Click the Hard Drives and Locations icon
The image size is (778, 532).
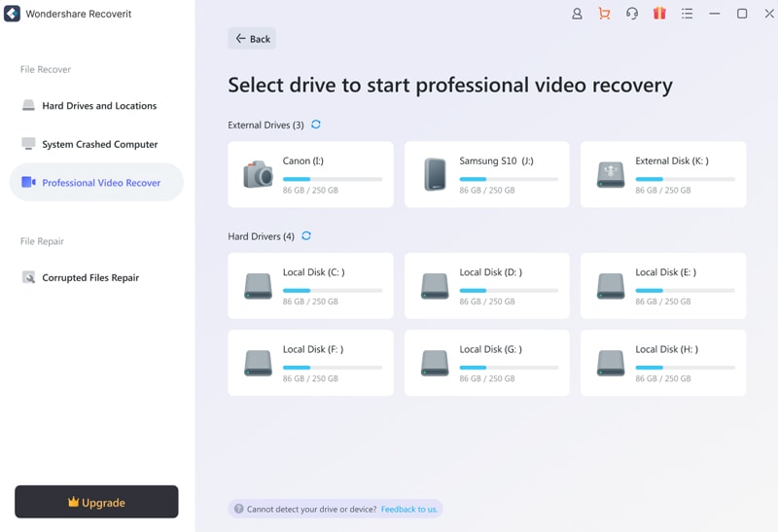pos(28,105)
